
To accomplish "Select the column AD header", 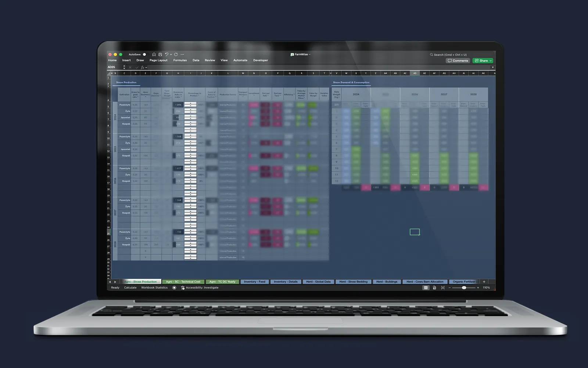I will point(415,73).
